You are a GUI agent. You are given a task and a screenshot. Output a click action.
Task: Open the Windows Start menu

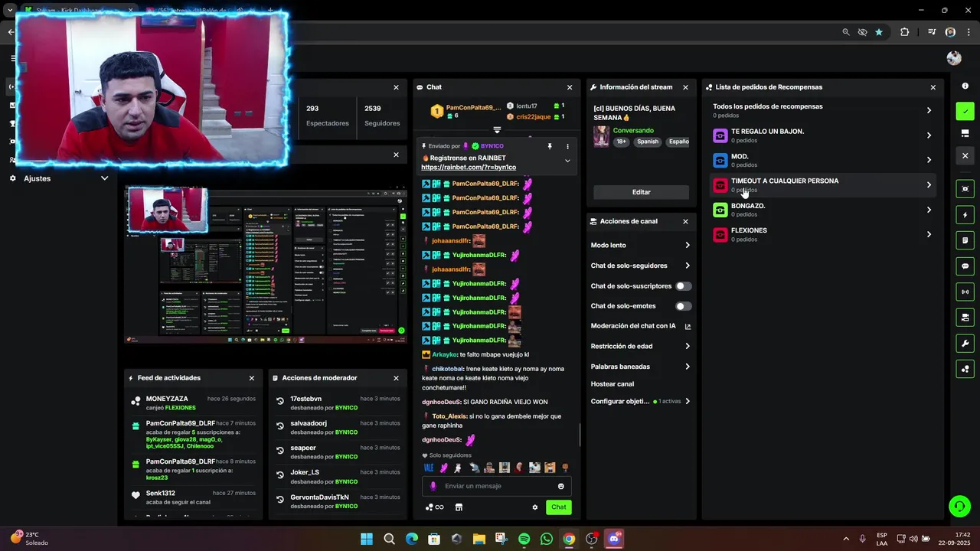(x=367, y=539)
